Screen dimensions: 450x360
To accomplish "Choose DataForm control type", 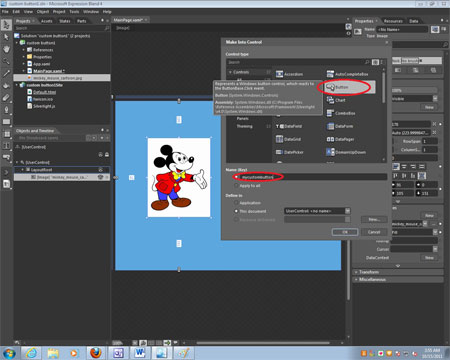I will pyautogui.click(x=340, y=126).
